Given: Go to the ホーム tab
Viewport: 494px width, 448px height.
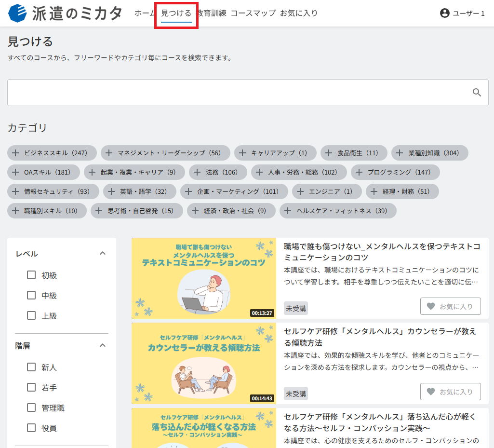Looking at the screenshot, I should 145,13.
